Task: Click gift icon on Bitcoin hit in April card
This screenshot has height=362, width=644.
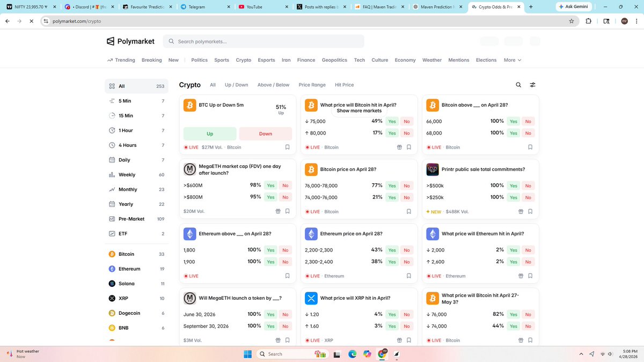Action: pyautogui.click(x=399, y=147)
